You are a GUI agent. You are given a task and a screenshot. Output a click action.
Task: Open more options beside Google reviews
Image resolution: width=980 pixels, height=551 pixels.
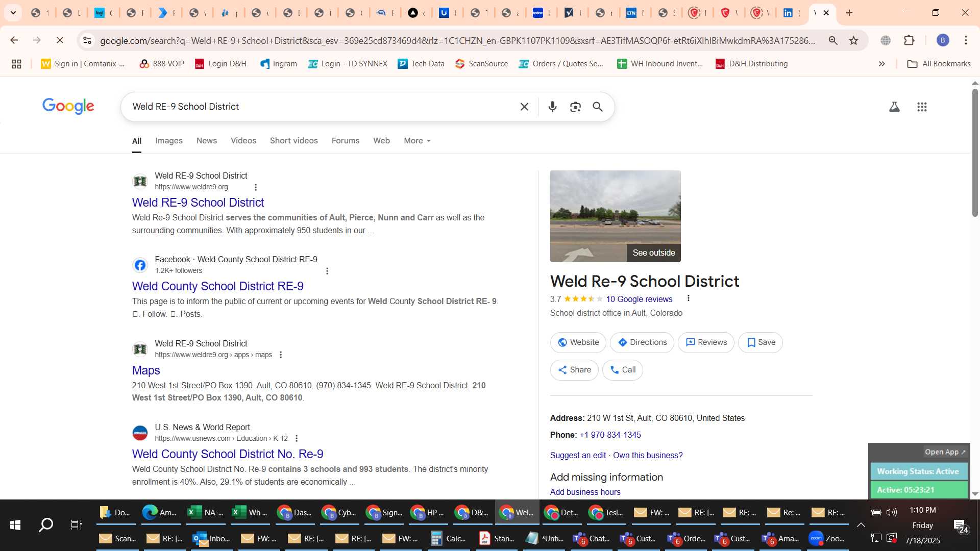point(688,298)
